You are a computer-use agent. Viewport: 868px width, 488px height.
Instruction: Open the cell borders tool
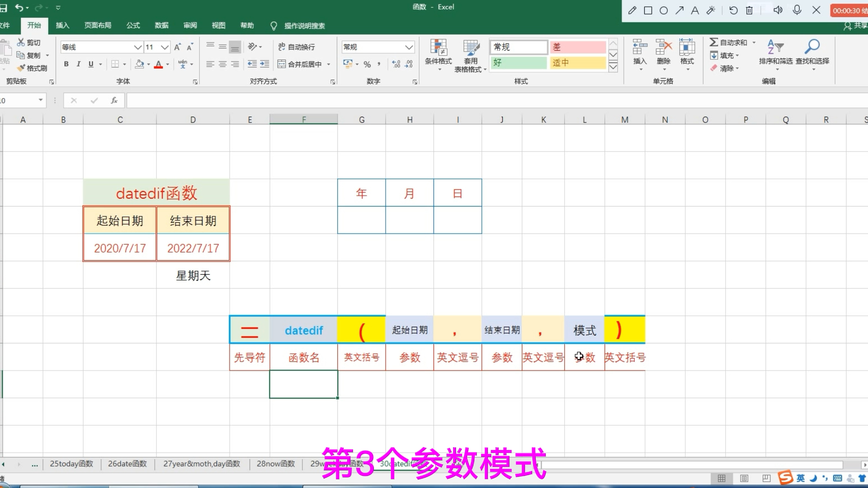[x=115, y=64]
